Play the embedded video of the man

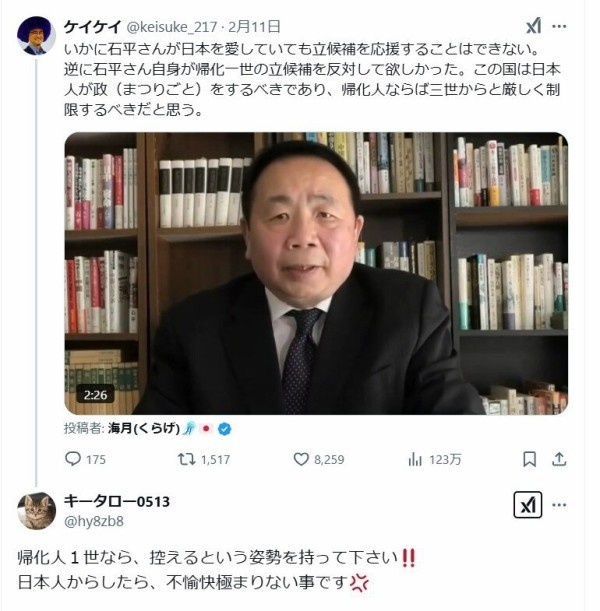pyautogui.click(x=316, y=273)
